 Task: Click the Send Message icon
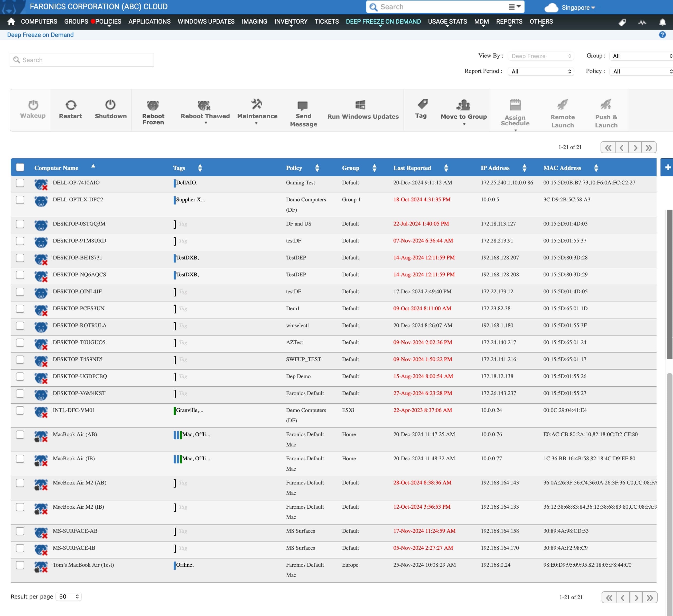click(303, 106)
